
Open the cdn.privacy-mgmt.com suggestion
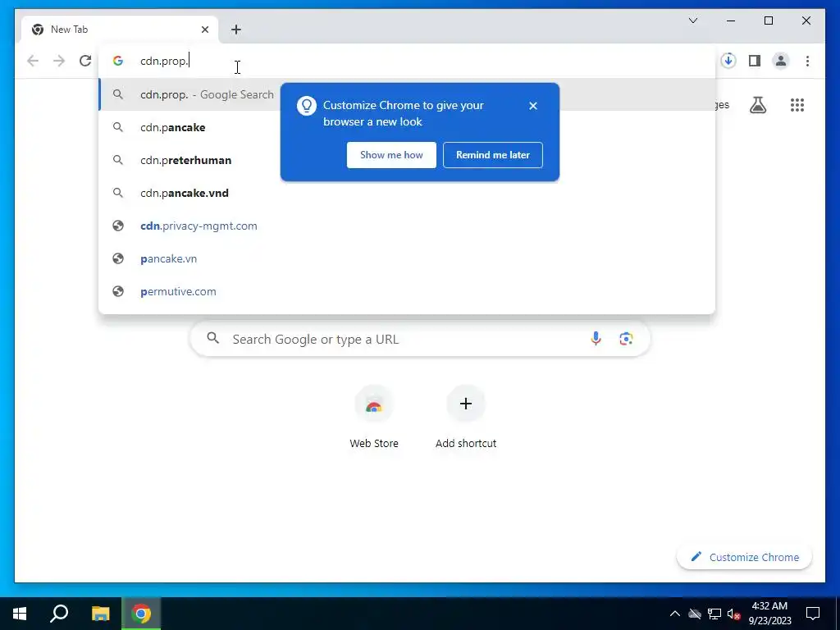(x=407, y=226)
